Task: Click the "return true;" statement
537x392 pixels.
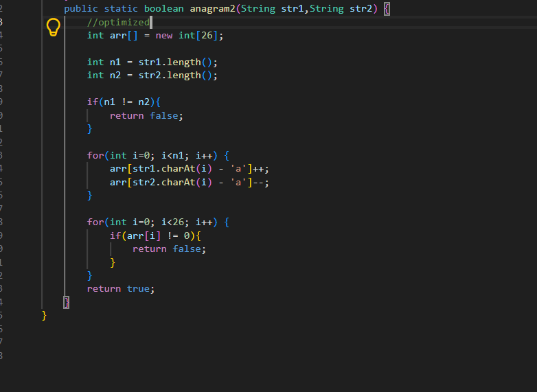Action: (121, 289)
